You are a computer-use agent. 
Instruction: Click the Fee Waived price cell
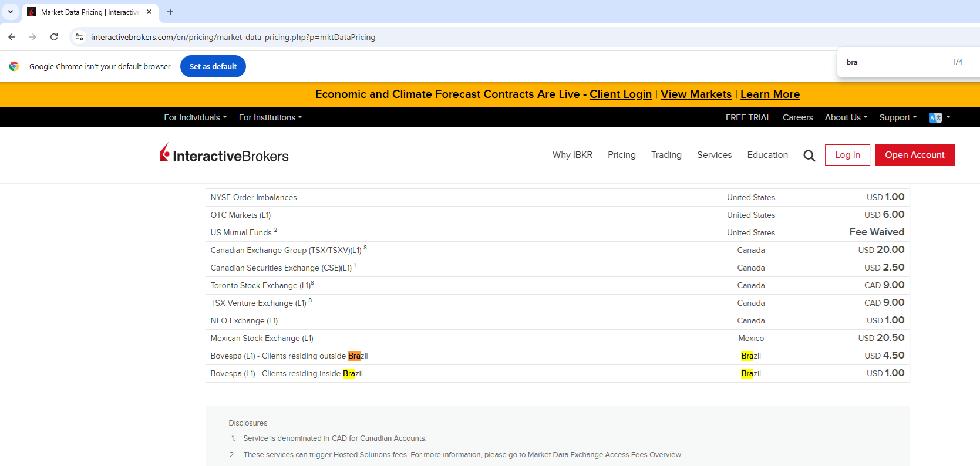pos(877,232)
